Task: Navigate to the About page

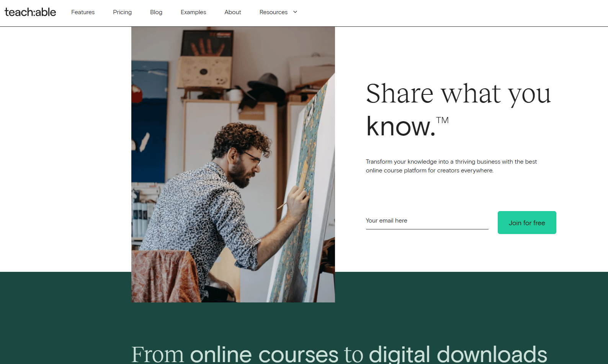Action: tap(233, 12)
